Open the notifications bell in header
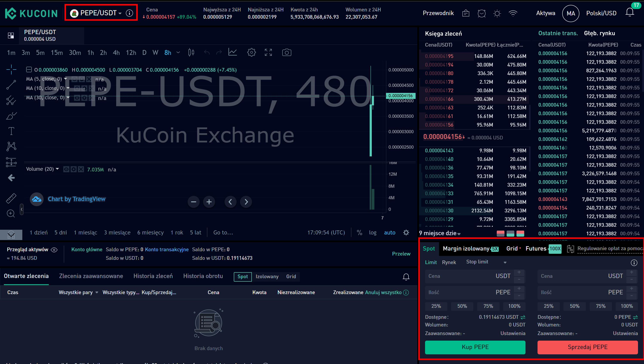The width and height of the screenshot is (644, 364). [629, 12]
